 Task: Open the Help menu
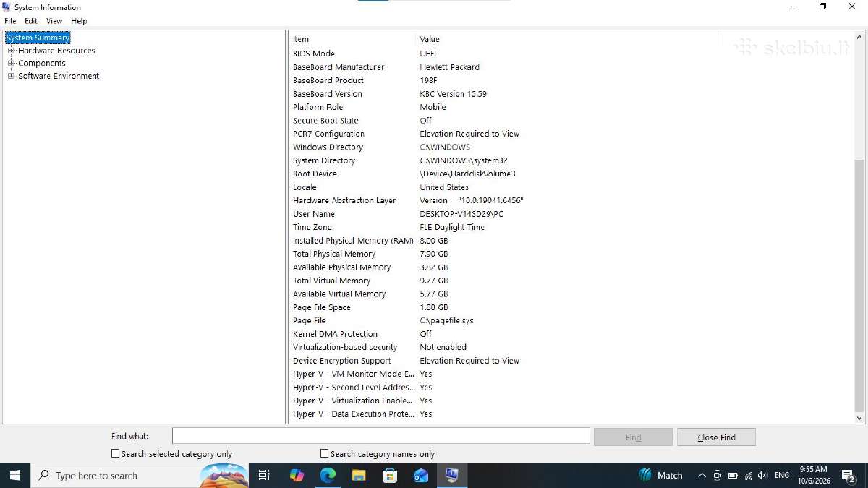point(79,21)
